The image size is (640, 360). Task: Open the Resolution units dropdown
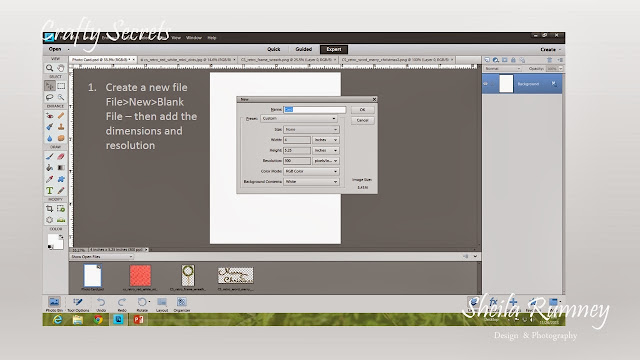pos(326,161)
